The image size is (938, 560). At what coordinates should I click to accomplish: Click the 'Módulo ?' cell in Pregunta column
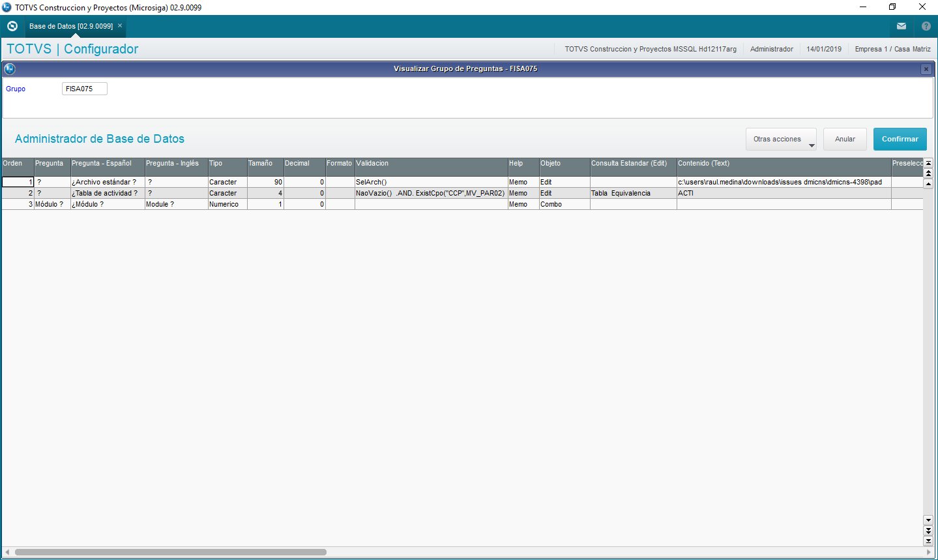tap(52, 205)
